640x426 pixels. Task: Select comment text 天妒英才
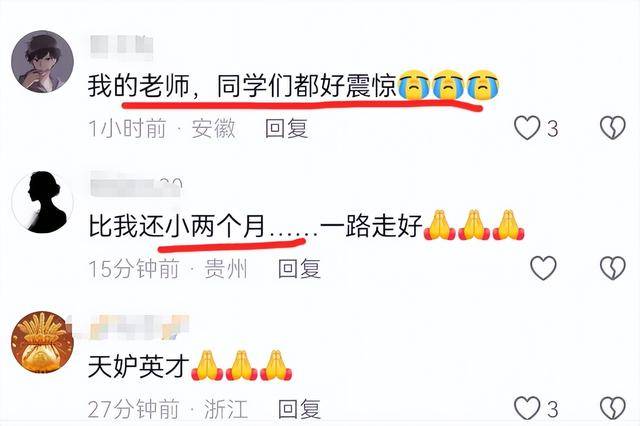coord(139,366)
